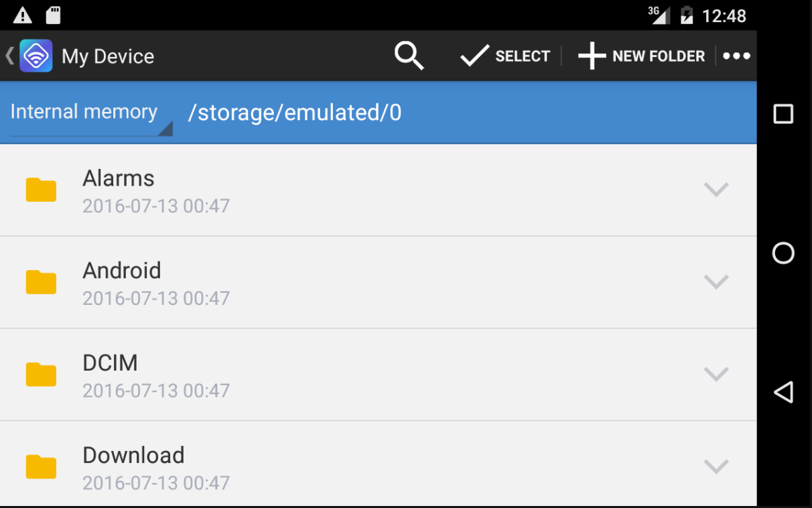Tap the recent apps square button
This screenshot has height=508, width=812.
783,114
